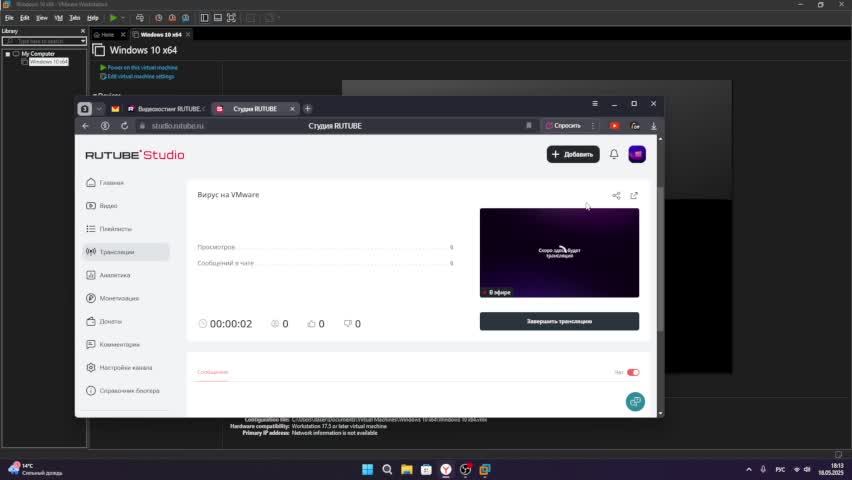Screen dimensions: 852x480
Task: Close the Library panel in VMware
Action: pos(83,31)
